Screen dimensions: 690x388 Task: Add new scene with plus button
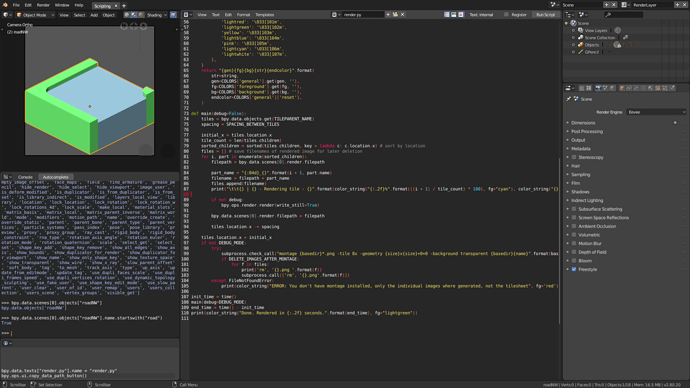606,5
